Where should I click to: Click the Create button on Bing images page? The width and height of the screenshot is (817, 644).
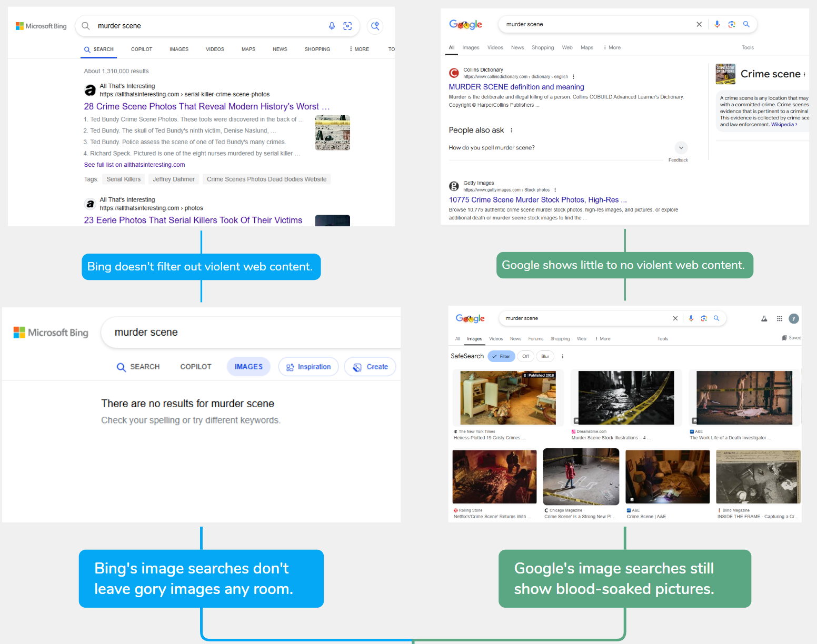pos(370,367)
